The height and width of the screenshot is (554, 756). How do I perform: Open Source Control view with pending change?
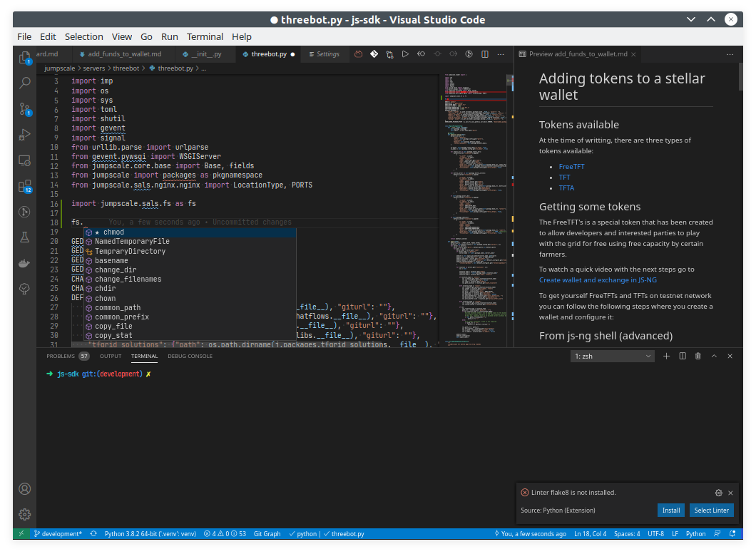pyautogui.click(x=24, y=108)
